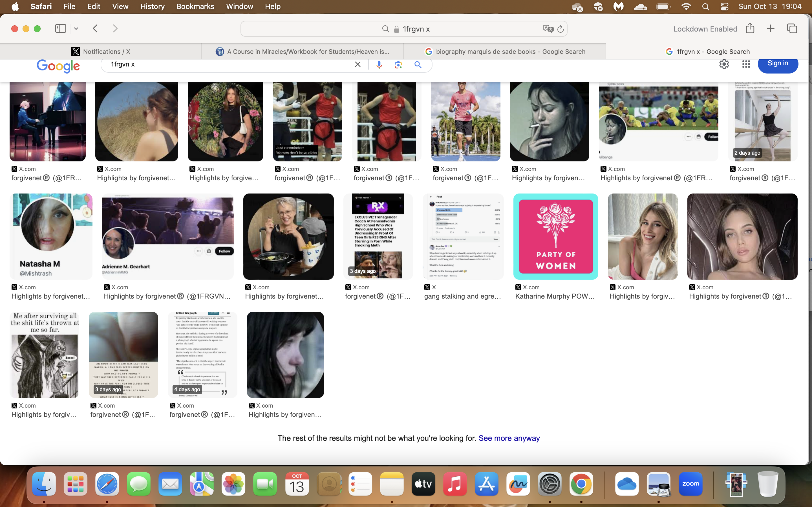Show tab overview in Safari

792,28
